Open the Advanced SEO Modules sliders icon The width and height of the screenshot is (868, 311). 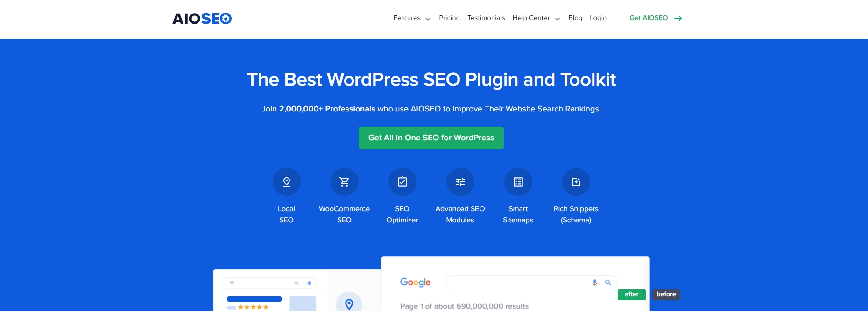(x=460, y=182)
